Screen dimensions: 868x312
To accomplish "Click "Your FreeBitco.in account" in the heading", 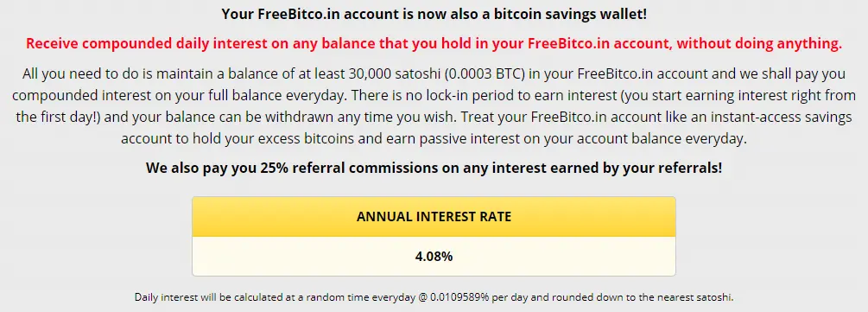I will (x=301, y=14).
